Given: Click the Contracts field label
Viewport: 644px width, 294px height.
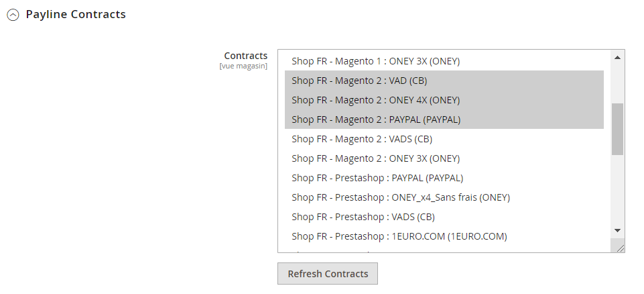Looking at the screenshot, I should point(245,56).
